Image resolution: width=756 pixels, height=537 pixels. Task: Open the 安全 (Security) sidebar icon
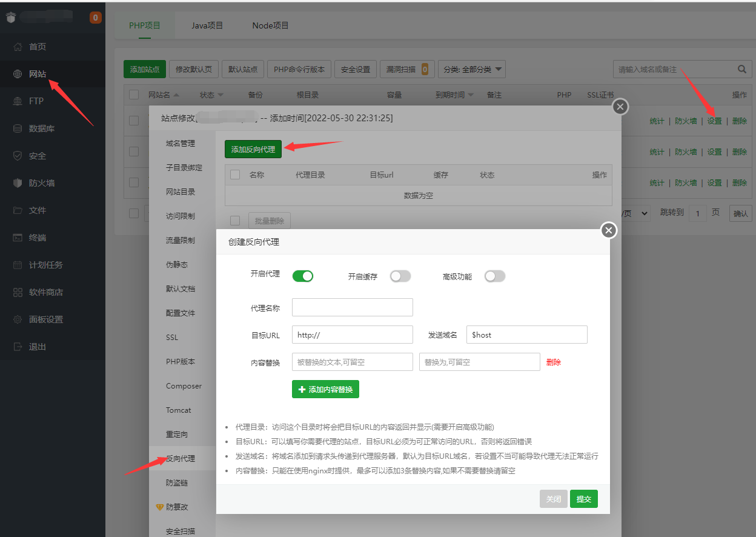click(x=36, y=155)
